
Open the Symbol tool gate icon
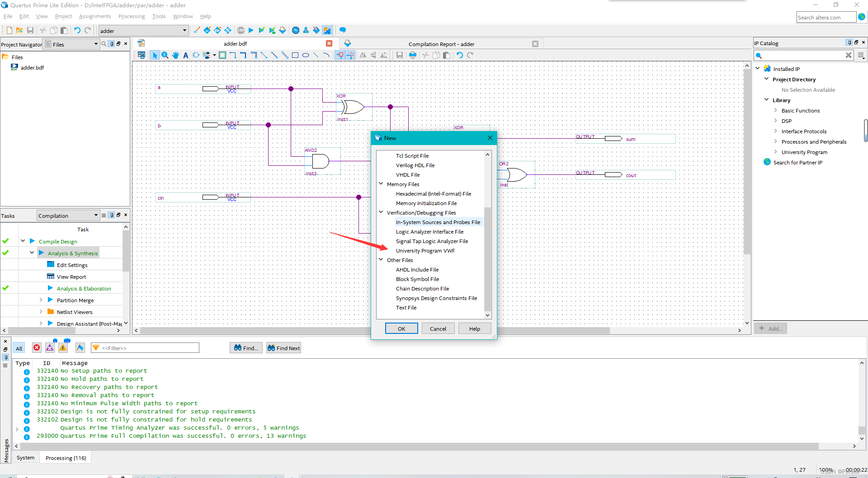tap(196, 55)
